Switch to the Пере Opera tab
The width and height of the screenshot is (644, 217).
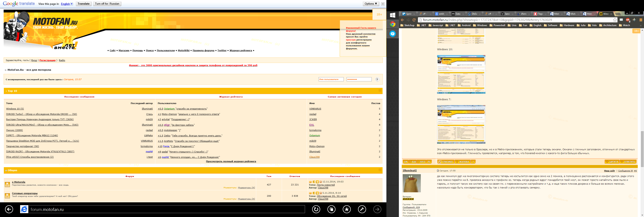[x=540, y=14]
